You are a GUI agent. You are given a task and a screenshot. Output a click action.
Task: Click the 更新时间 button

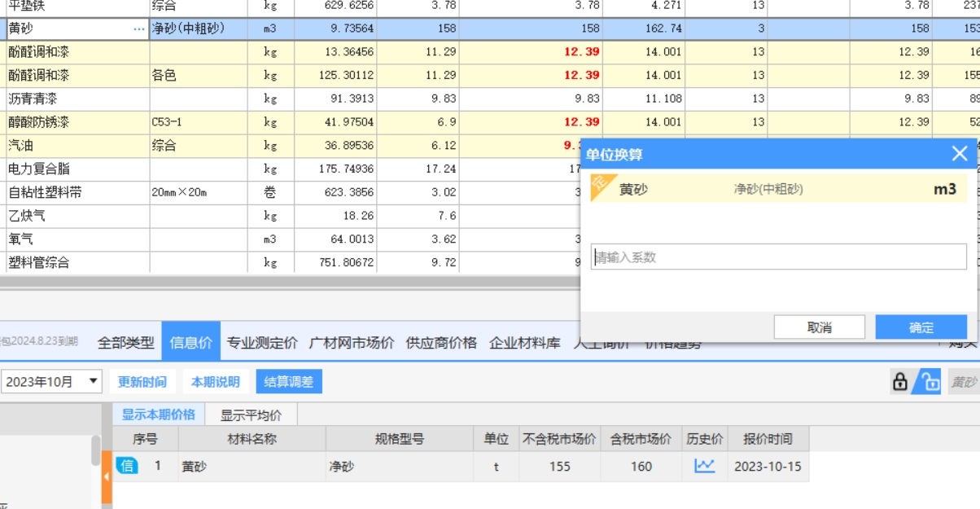tap(142, 381)
